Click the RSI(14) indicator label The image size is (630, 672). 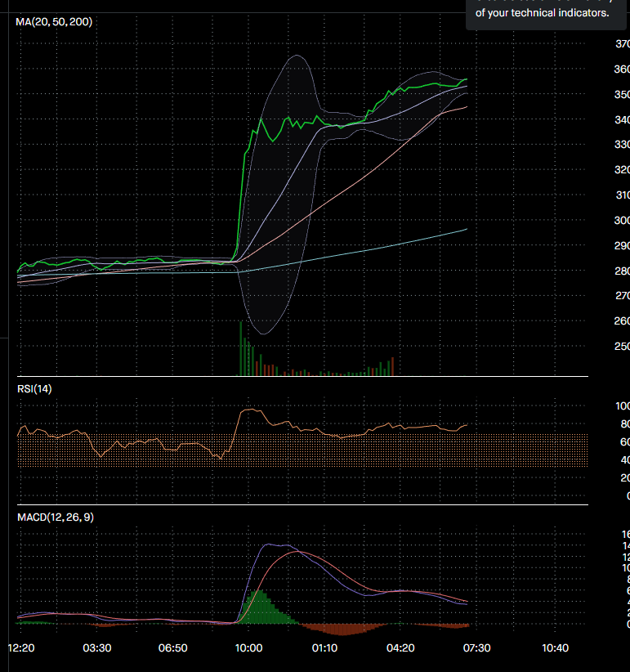[x=34, y=388]
